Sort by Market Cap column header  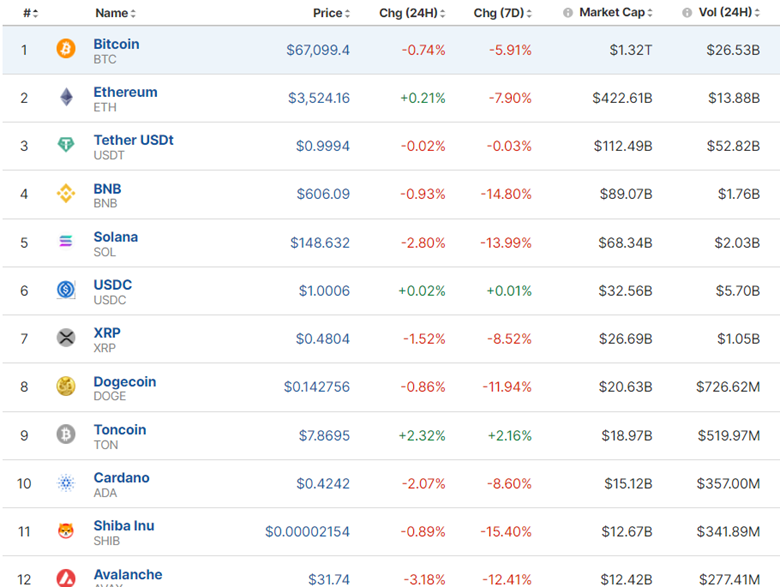pyautogui.click(x=616, y=12)
